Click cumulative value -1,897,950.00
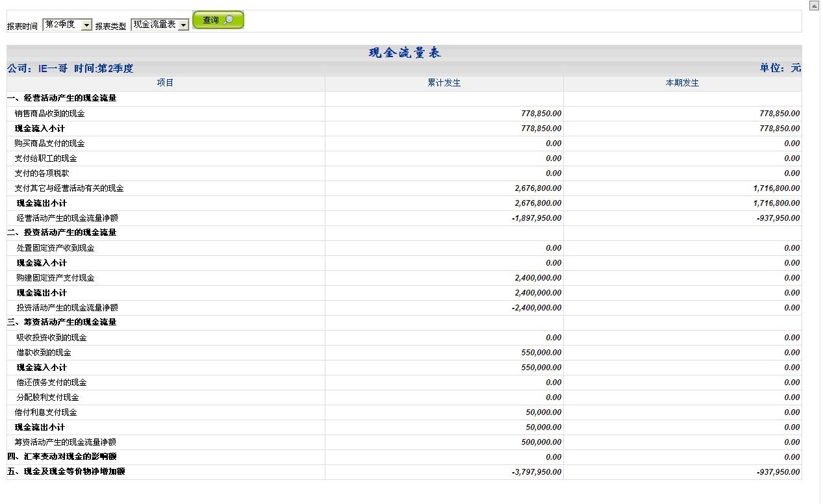Image resolution: width=823 pixels, height=504 pixels. pyautogui.click(x=537, y=218)
